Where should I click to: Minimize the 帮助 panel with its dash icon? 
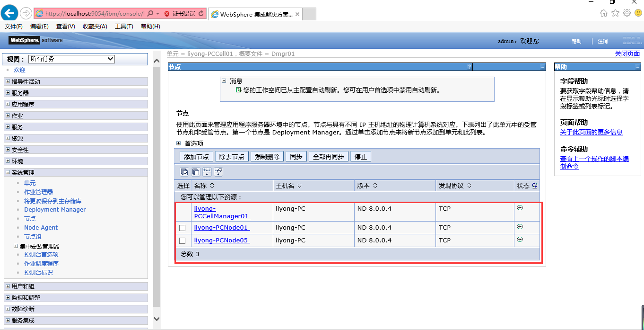[638, 67]
